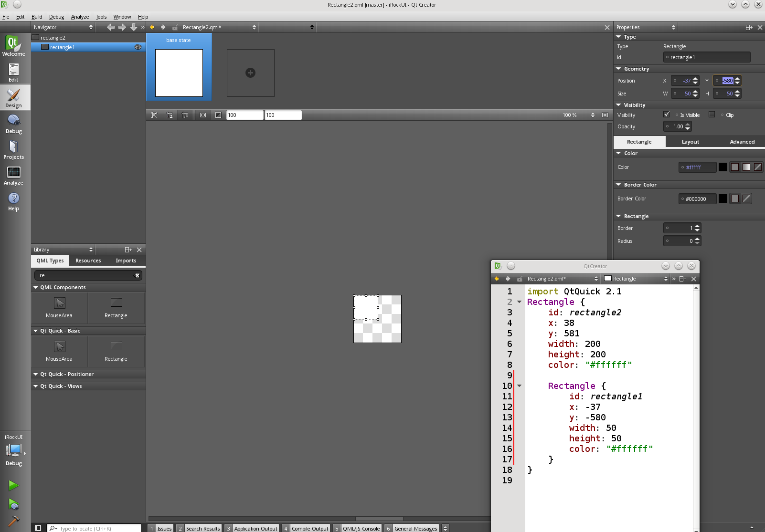Open the Application Output pane
This screenshot has height=532, width=765.
click(x=252, y=528)
